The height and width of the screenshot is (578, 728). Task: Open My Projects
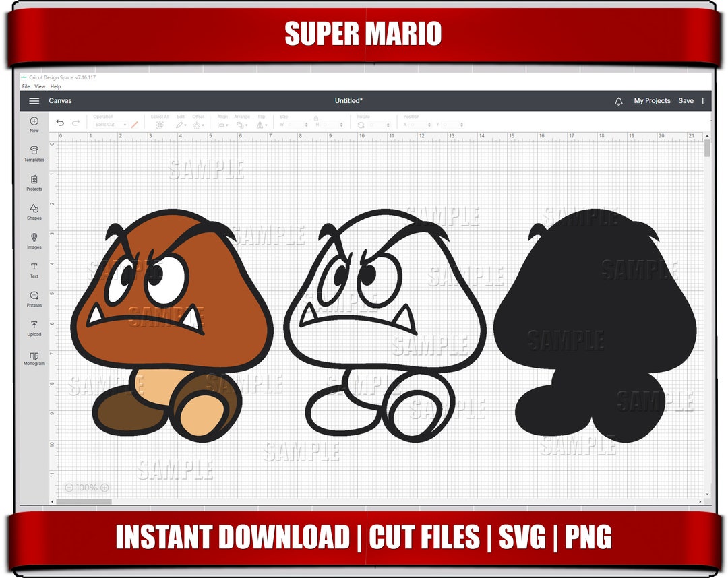[651, 100]
